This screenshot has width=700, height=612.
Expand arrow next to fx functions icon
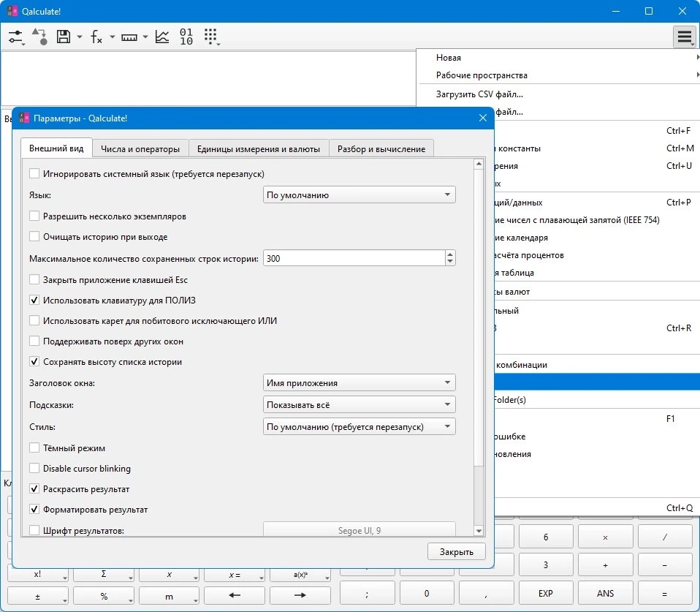[112, 37]
